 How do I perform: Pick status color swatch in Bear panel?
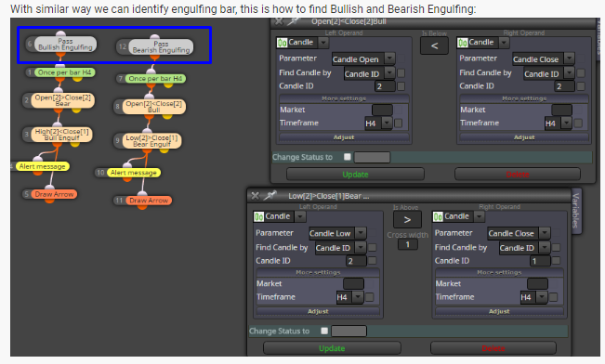[349, 331]
